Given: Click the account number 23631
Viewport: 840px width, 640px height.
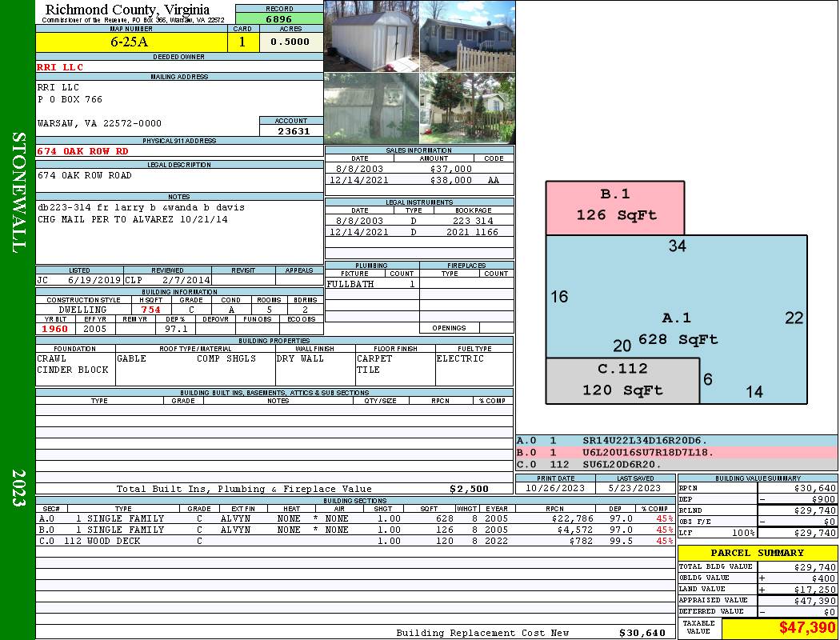Looking at the screenshot, I should coord(293,130).
